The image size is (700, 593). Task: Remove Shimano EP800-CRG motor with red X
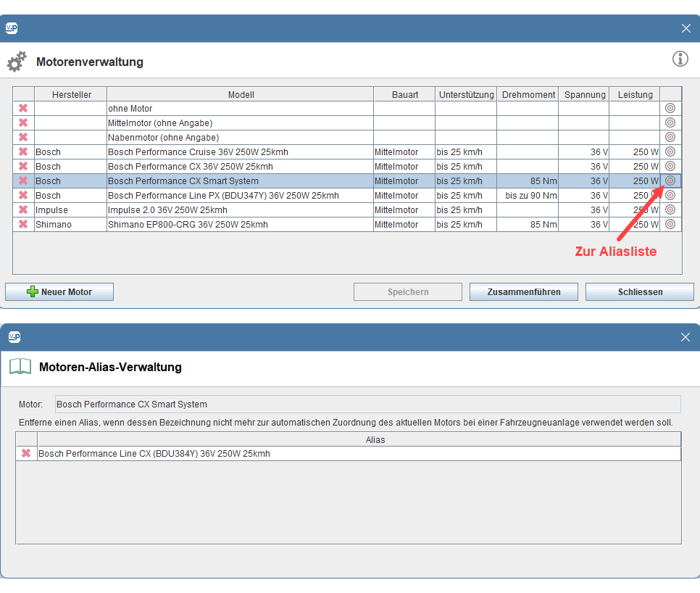23,224
